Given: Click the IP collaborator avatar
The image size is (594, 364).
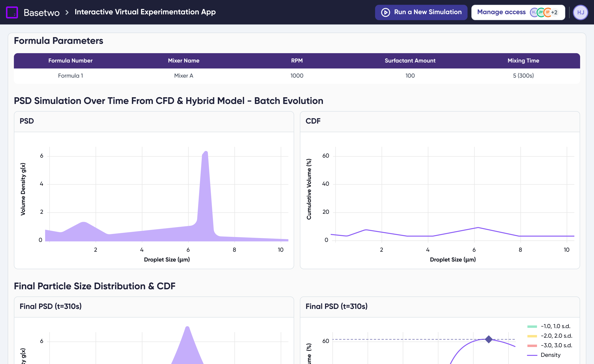Looking at the screenshot, I should (548, 12).
